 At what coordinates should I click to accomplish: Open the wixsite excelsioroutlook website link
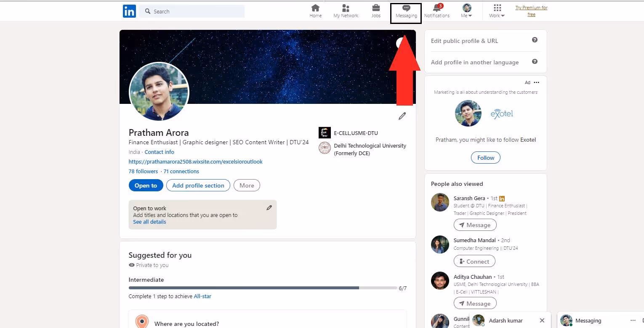tap(195, 161)
